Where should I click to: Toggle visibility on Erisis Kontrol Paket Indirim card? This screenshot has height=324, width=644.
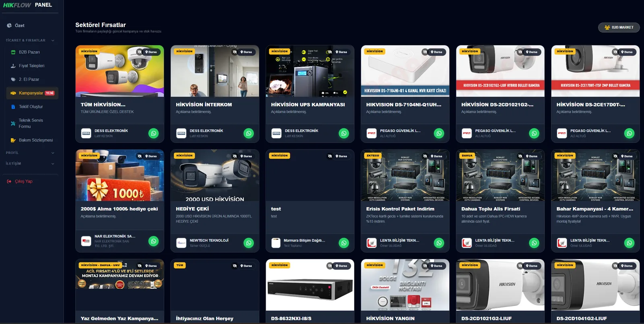click(x=425, y=156)
